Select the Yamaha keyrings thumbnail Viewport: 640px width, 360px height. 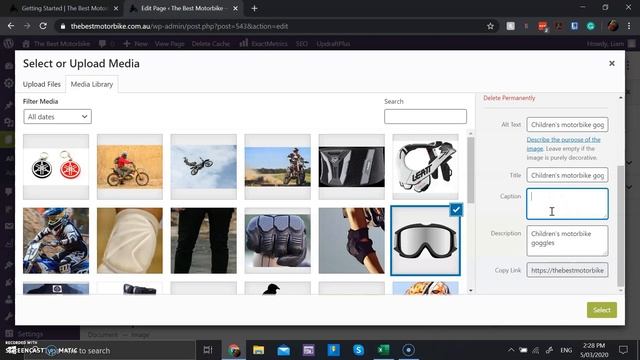pos(56,167)
